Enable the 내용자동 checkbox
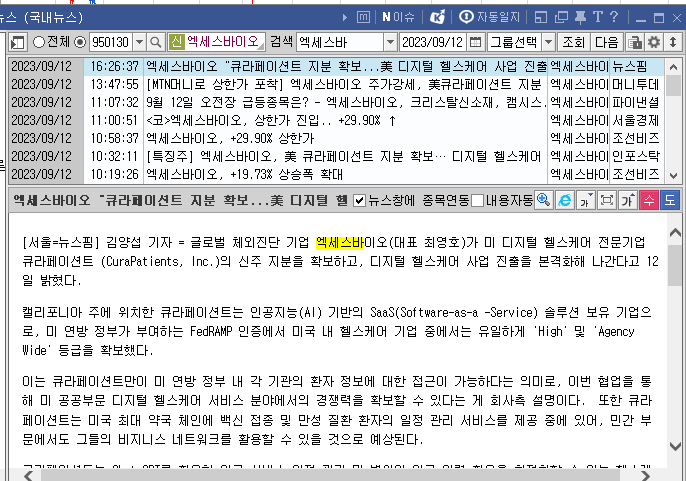This screenshot has width=686, height=481. pyautogui.click(x=478, y=200)
